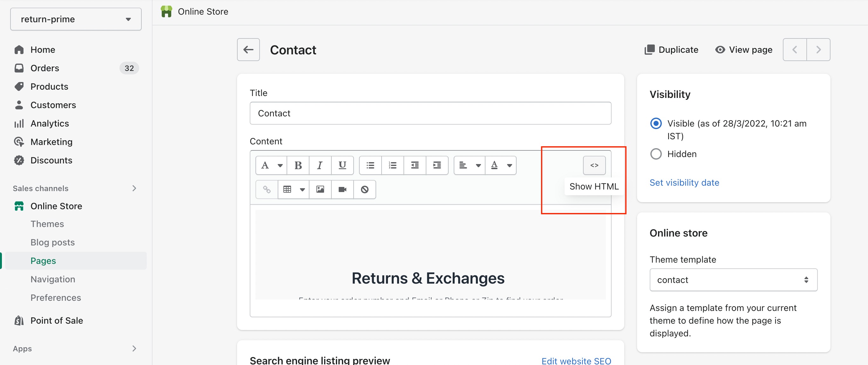The width and height of the screenshot is (868, 365).
Task: Open Themes under Online Store
Action: click(x=47, y=224)
